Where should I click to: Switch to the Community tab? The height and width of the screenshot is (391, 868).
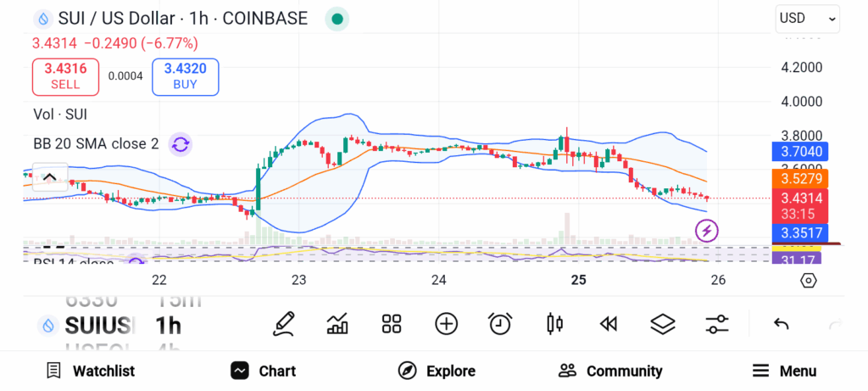[x=610, y=371]
